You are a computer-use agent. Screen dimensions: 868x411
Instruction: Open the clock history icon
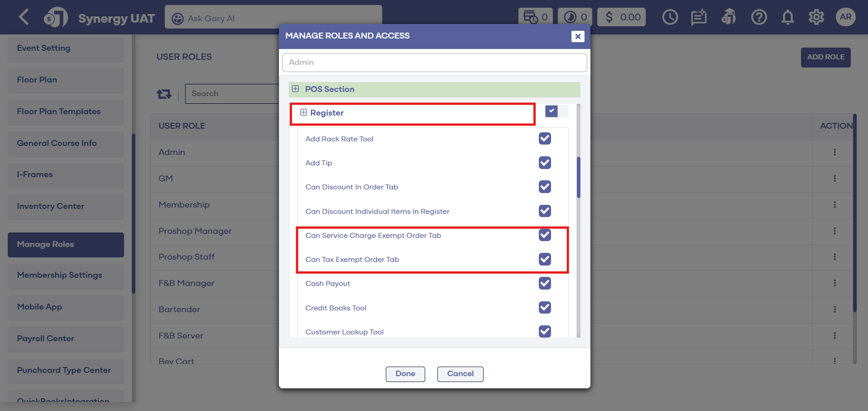click(x=670, y=18)
